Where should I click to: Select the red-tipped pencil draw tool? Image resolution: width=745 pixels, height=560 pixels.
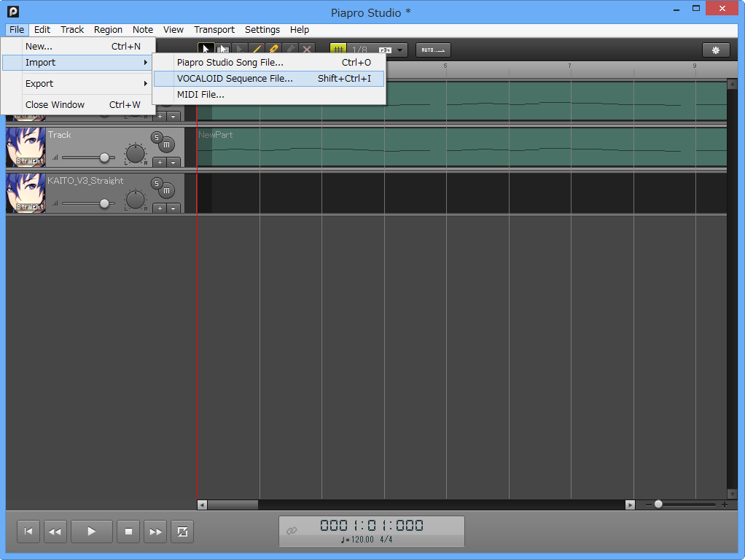257,49
